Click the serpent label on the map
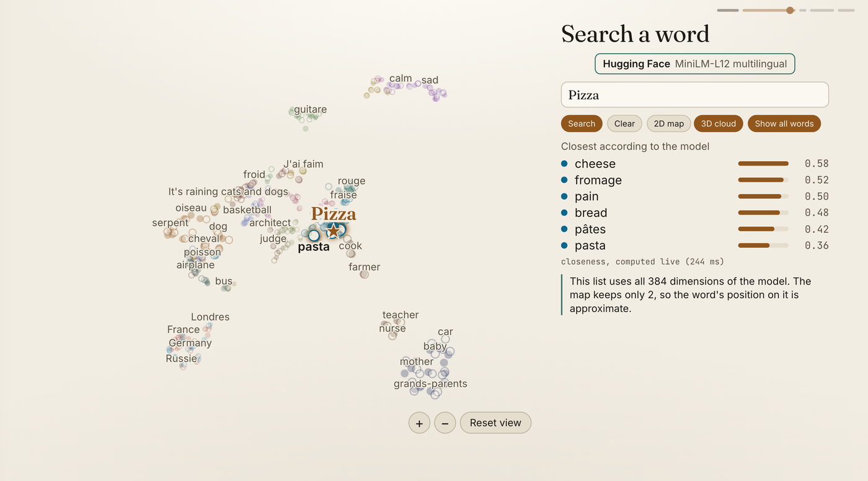The height and width of the screenshot is (481, 868). pyautogui.click(x=170, y=223)
